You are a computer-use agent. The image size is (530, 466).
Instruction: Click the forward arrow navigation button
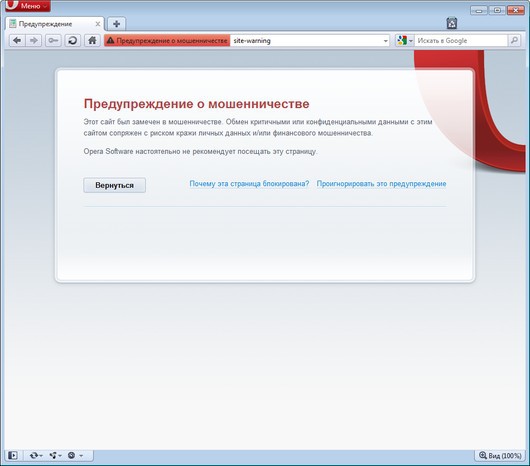(33, 41)
